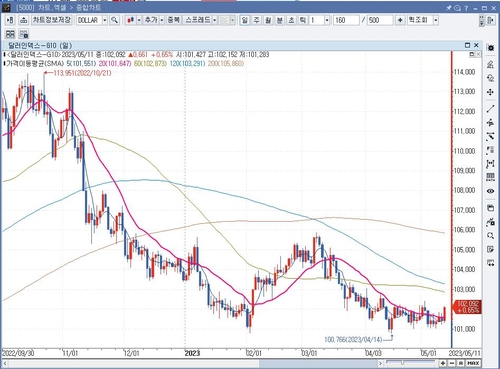The height and width of the screenshot is (369, 500).
Task: Click the A auto-scale button
Action: pyautogui.click(x=461, y=363)
